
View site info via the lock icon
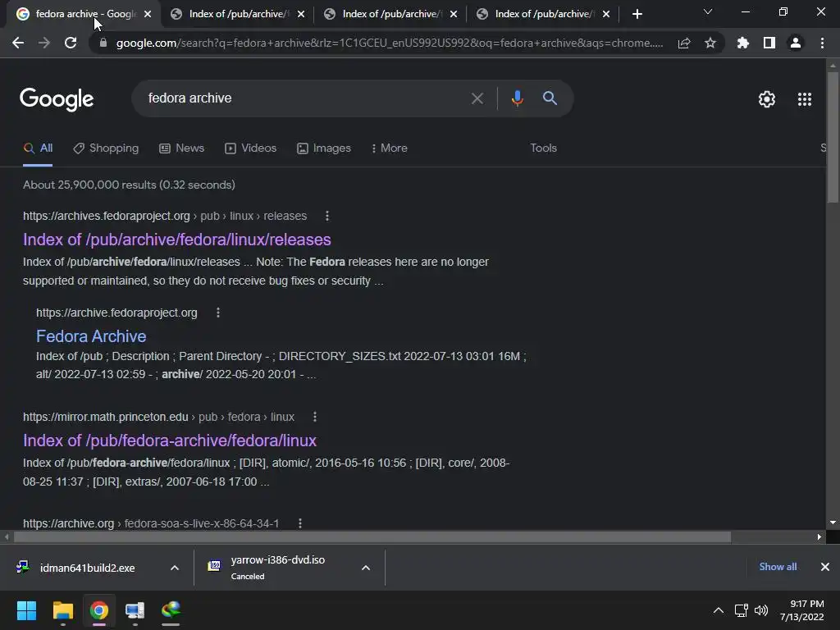point(103,43)
